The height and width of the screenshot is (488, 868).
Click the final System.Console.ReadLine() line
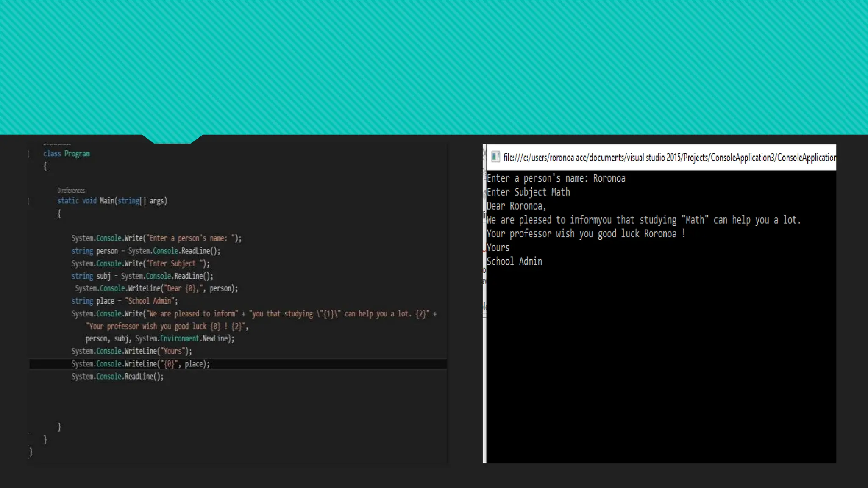(117, 377)
